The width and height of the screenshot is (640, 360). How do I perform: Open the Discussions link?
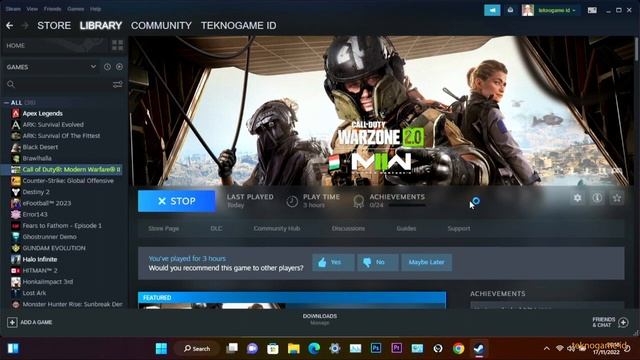(x=348, y=229)
